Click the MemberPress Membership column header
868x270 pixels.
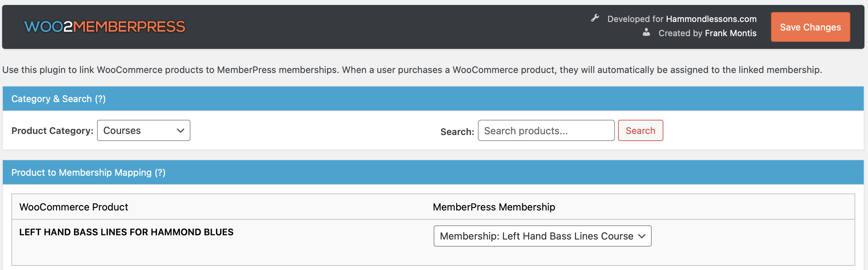coord(494,207)
